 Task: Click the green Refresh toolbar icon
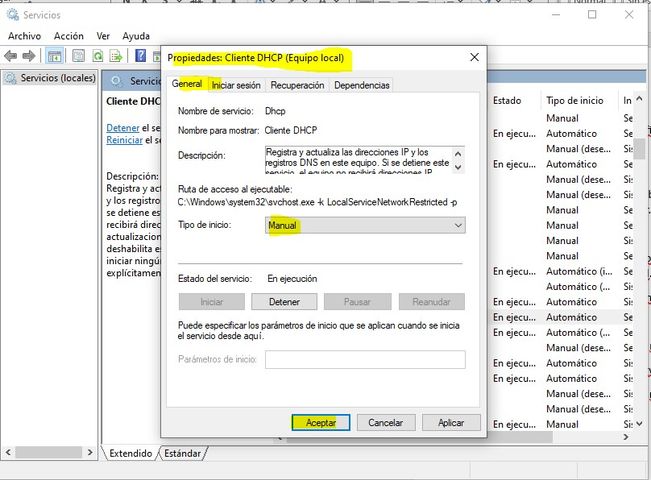[98, 56]
